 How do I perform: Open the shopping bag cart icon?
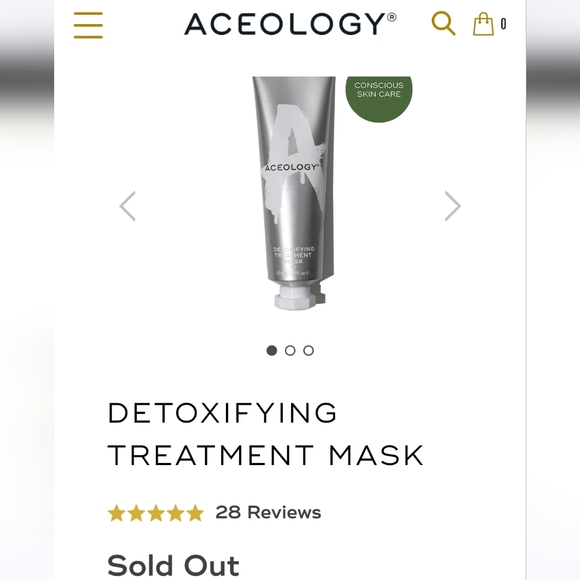point(483,24)
